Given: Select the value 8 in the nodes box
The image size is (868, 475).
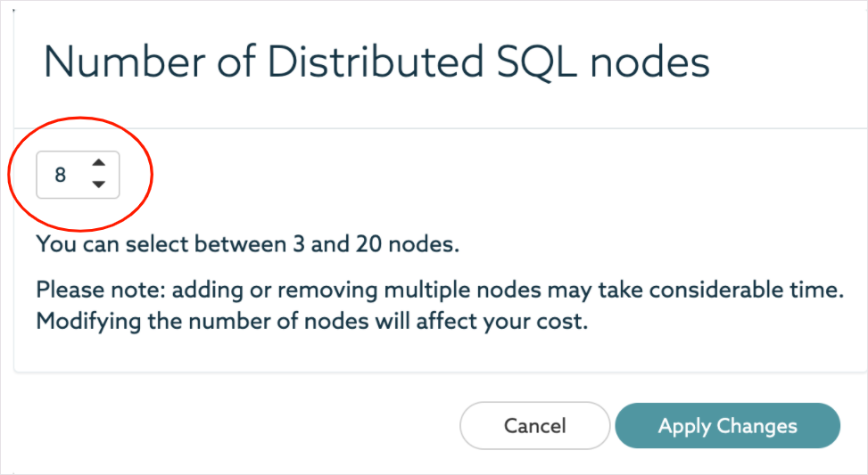Looking at the screenshot, I should pos(61,175).
